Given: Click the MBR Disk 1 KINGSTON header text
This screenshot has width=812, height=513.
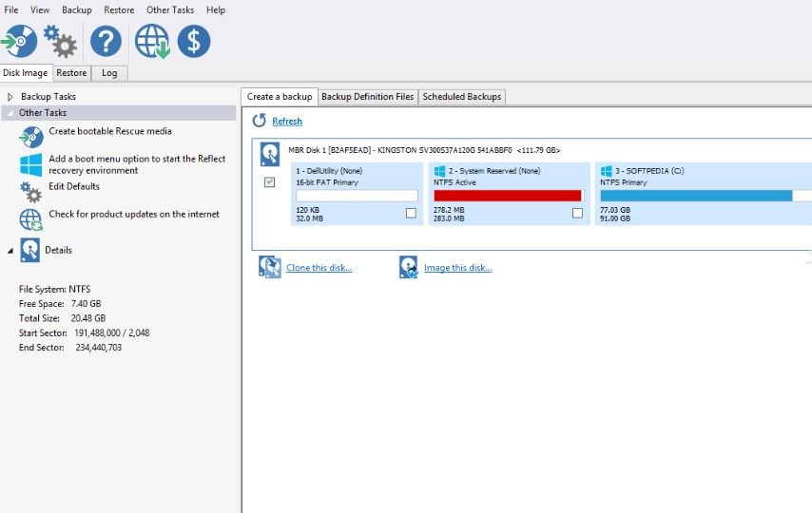Looking at the screenshot, I should (424, 150).
